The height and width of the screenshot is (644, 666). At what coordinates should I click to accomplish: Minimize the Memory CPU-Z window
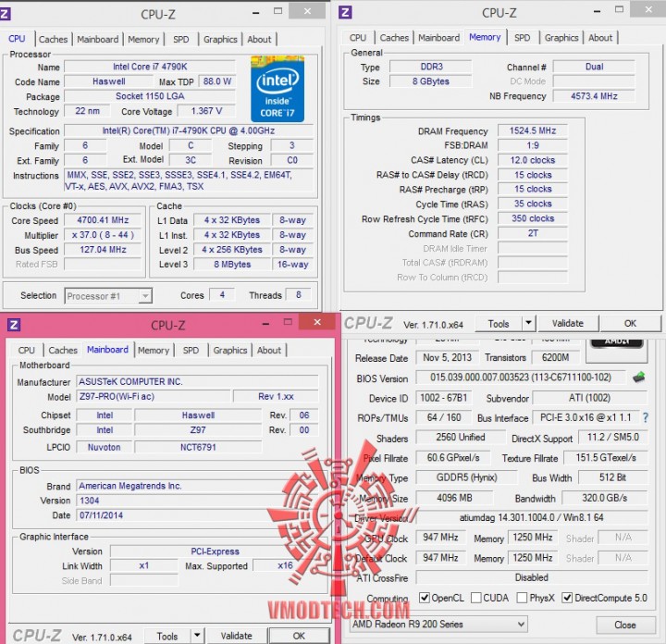[x=597, y=11]
